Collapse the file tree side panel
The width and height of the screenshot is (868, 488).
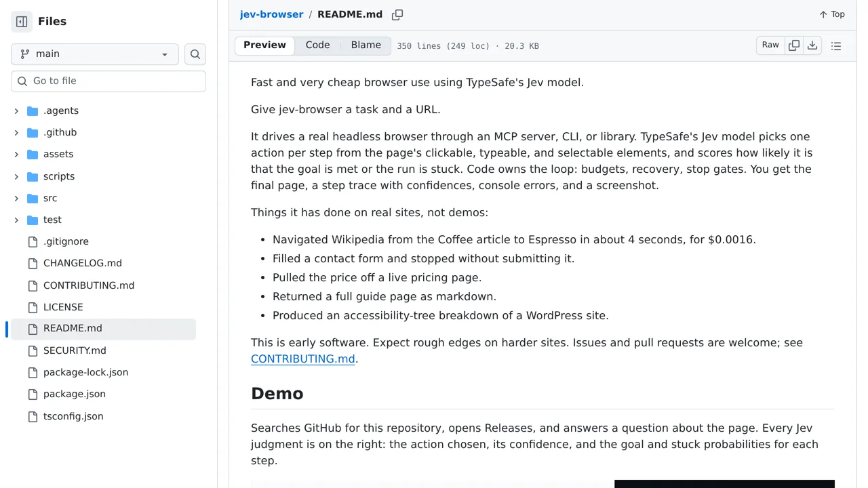22,22
